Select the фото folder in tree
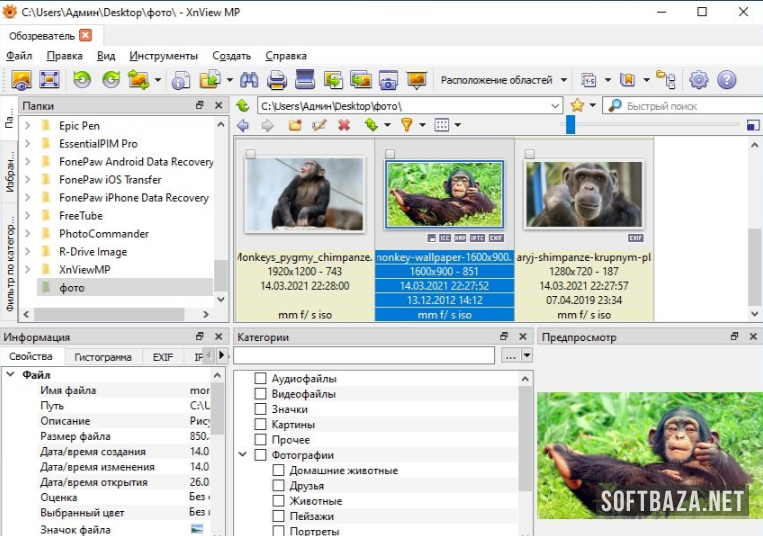Image resolution: width=763 pixels, height=536 pixels. 71,288
